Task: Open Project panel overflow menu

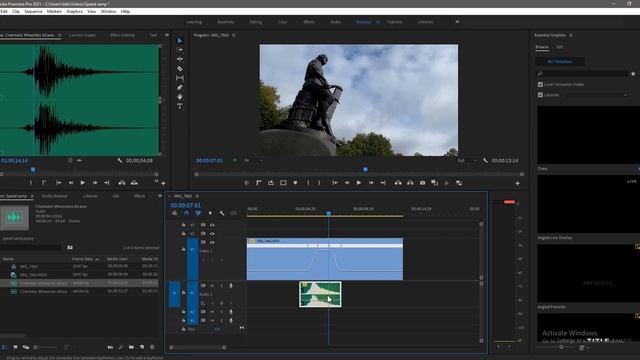Action: (160, 196)
